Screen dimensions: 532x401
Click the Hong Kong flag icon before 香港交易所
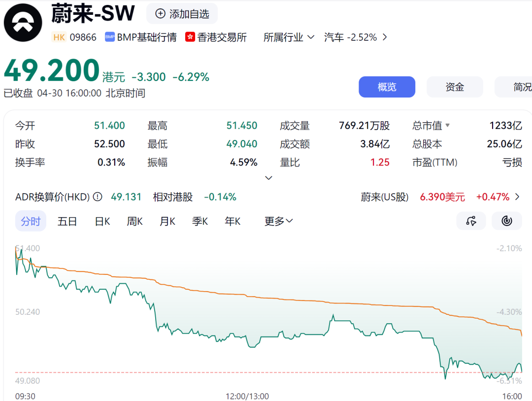click(190, 36)
